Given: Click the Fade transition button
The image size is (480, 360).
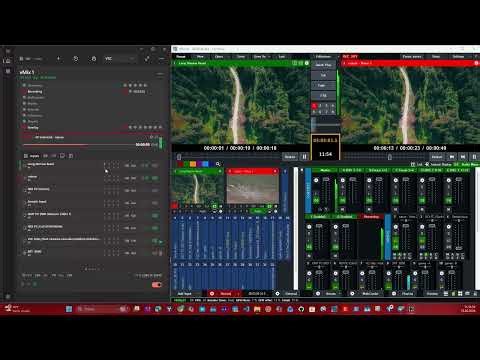Looking at the screenshot, I should [323, 86].
